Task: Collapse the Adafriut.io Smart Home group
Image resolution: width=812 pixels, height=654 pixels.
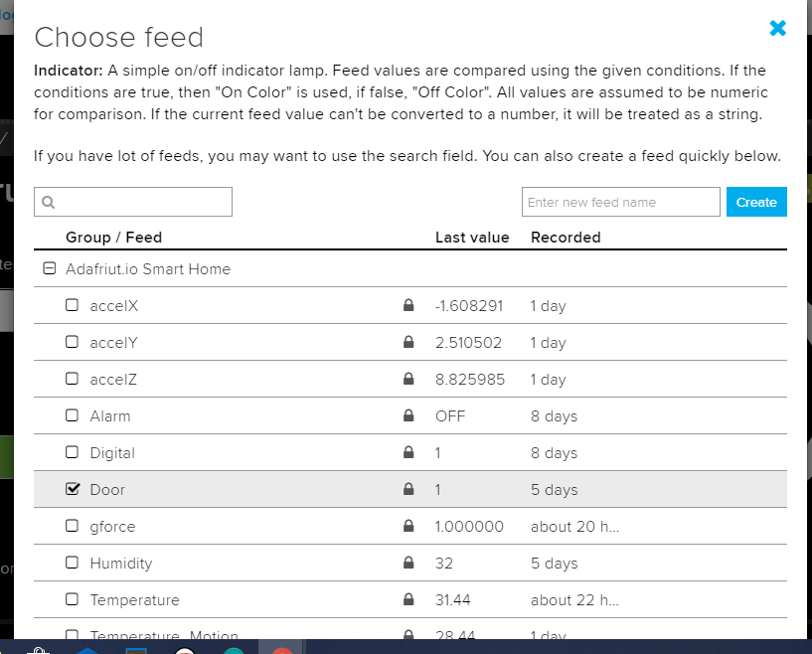Action: [x=50, y=268]
